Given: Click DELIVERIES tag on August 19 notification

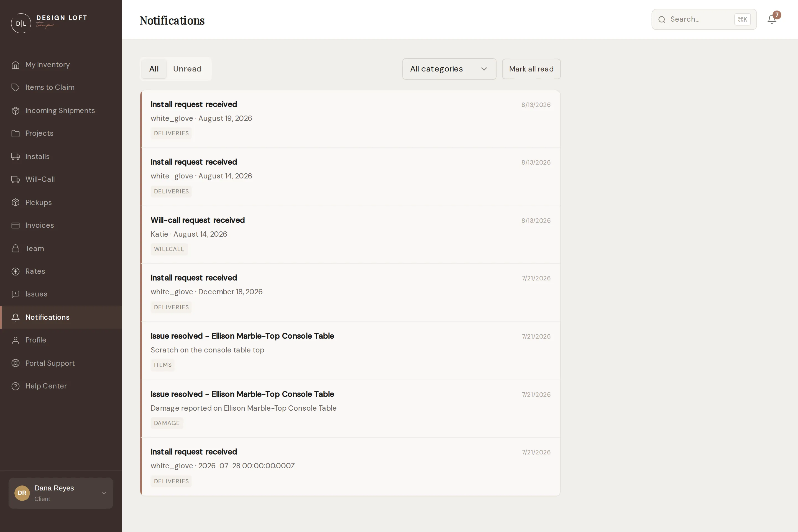Looking at the screenshot, I should pos(171,133).
